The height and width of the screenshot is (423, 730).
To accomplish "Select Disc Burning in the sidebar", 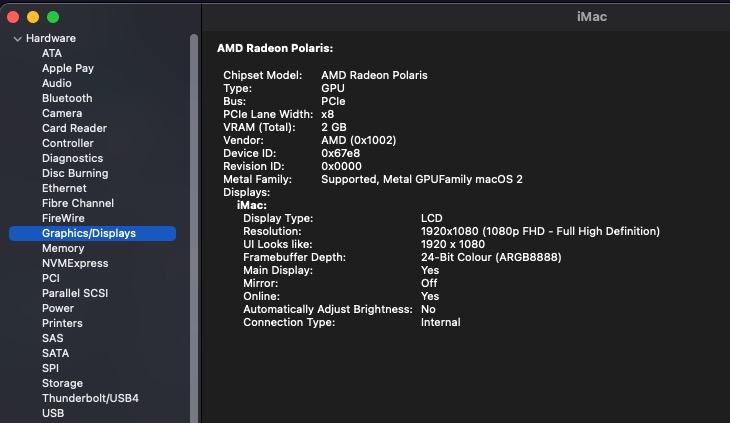I will [75, 173].
